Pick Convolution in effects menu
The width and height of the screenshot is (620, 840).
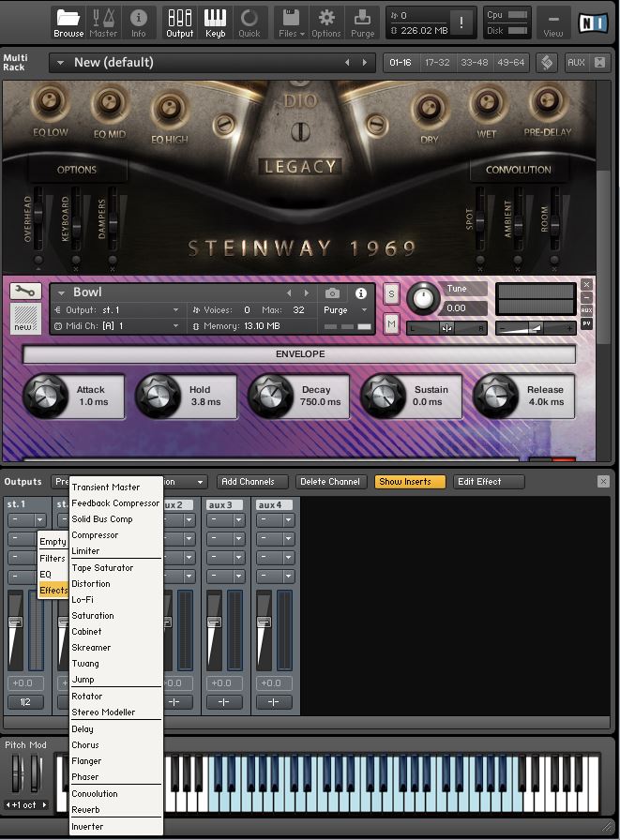(116, 794)
